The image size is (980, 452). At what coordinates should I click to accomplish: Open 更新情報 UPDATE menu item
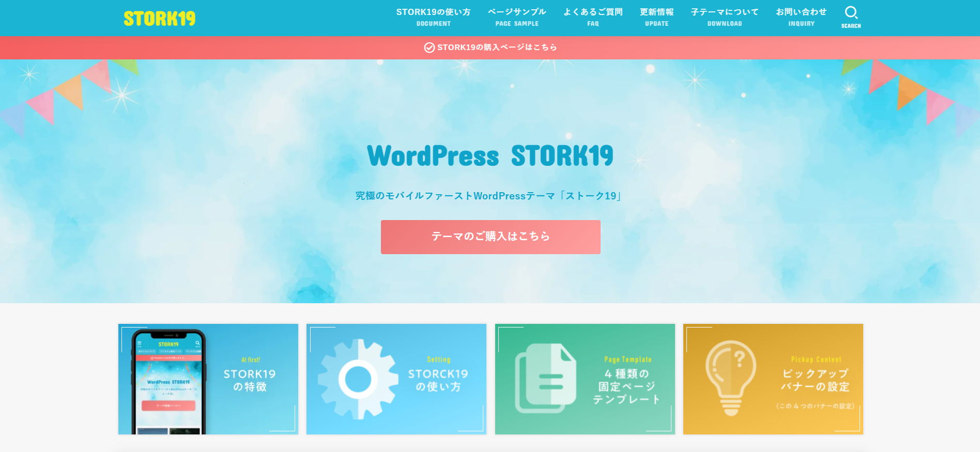pos(656,17)
